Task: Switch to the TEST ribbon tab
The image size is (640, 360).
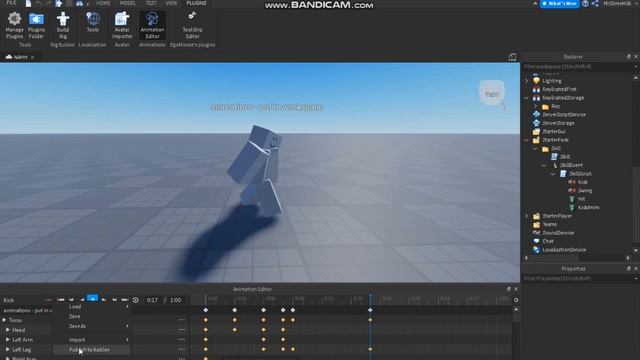Action: [x=151, y=3]
